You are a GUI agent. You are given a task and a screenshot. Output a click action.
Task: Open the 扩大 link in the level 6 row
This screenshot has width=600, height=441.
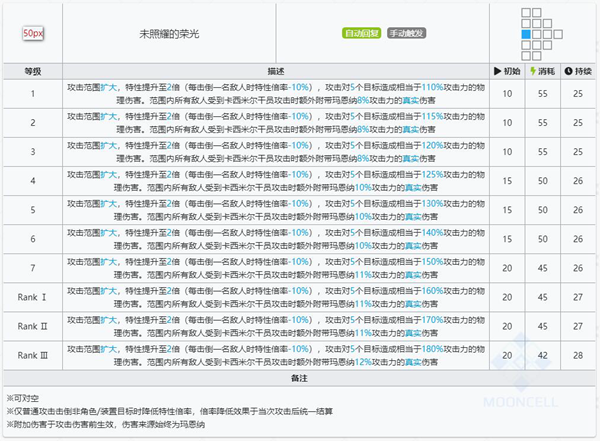109,233
